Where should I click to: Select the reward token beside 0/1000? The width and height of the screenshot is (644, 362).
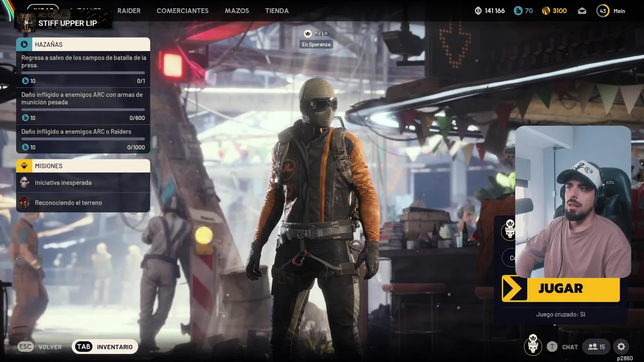[x=25, y=147]
